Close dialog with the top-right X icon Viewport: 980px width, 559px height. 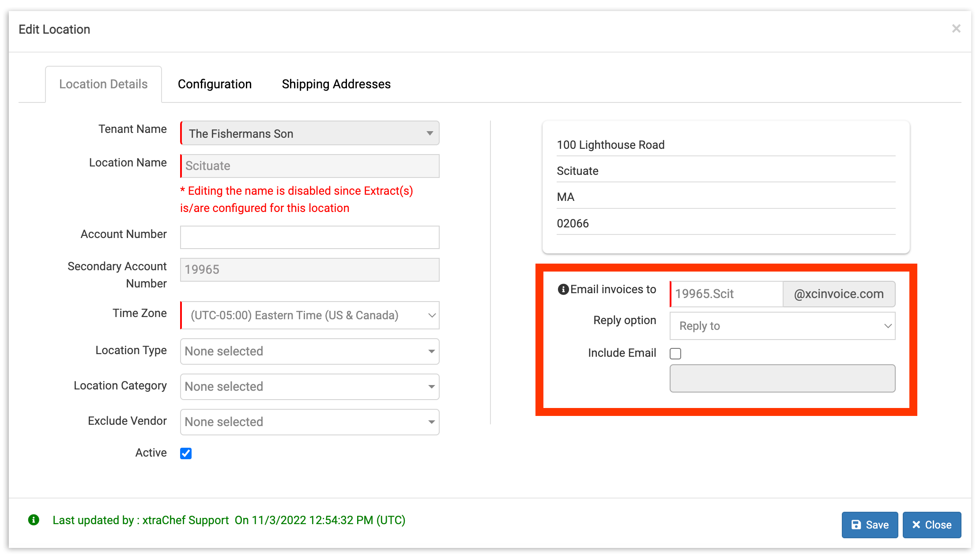pos(956,29)
